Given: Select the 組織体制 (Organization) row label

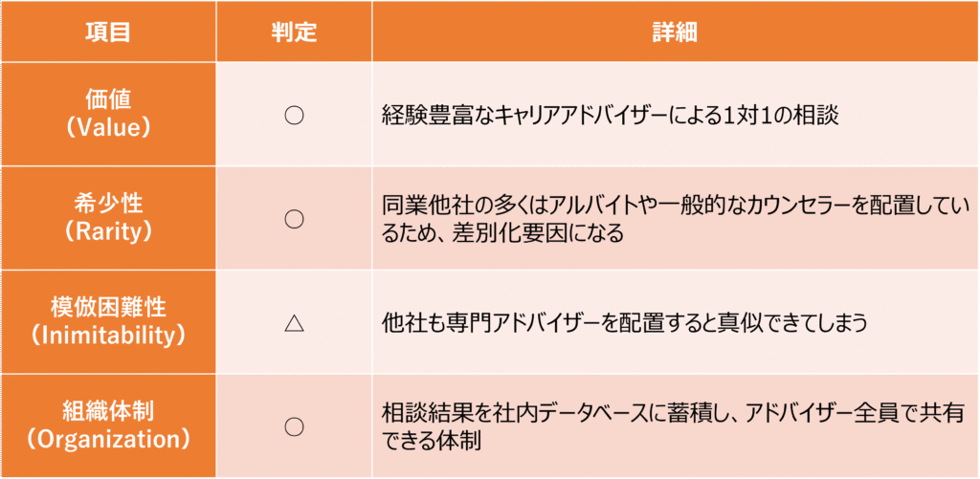Looking at the screenshot, I should pos(108,425).
